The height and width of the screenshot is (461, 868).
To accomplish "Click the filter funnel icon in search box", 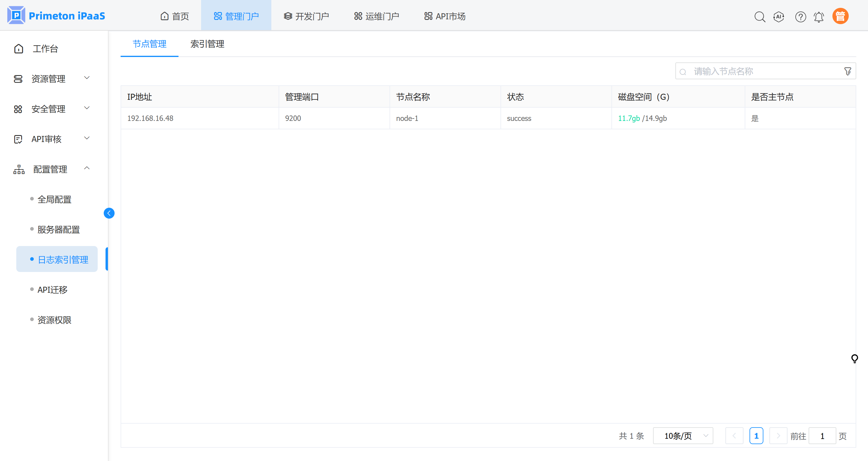I will pyautogui.click(x=847, y=71).
